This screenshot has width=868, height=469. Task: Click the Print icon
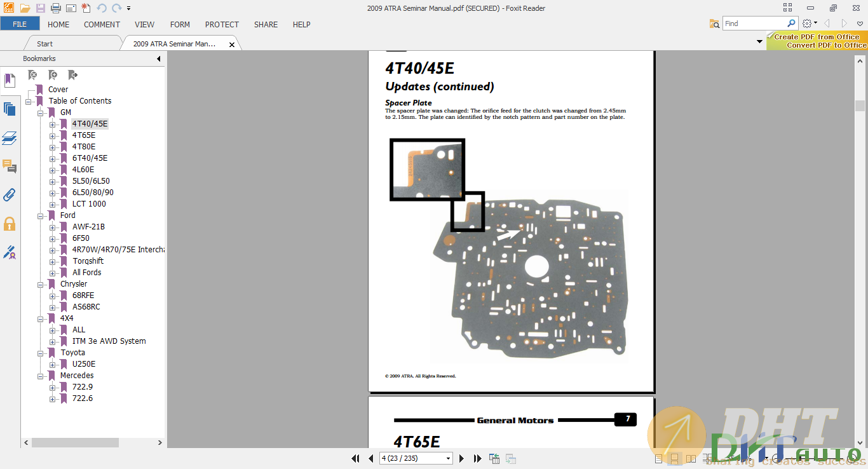coord(56,8)
